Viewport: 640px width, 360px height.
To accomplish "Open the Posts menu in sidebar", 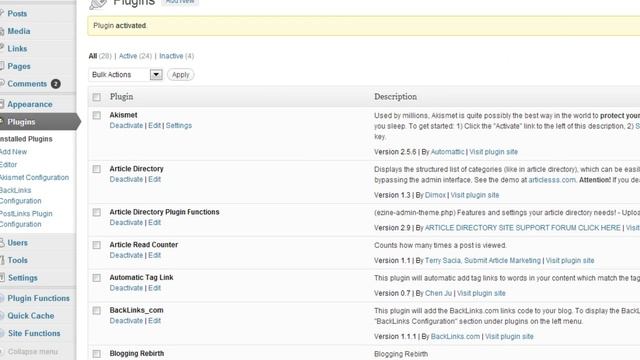I will (x=17, y=13).
